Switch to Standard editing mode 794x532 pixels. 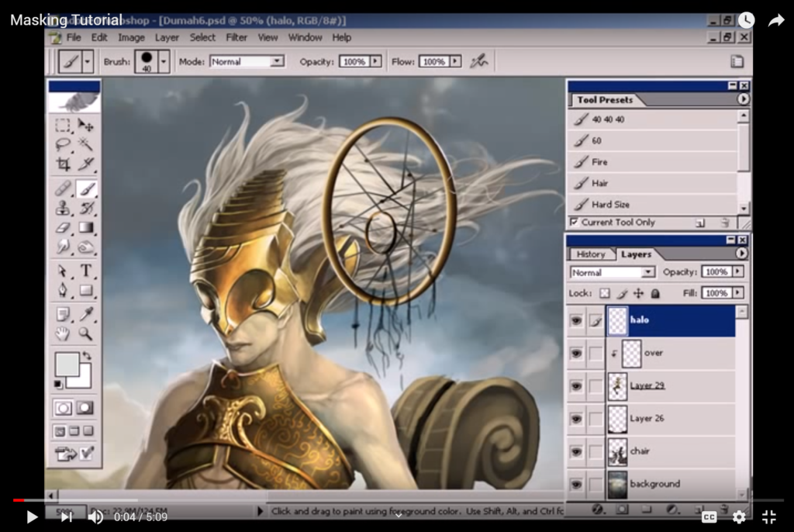pyautogui.click(x=64, y=408)
